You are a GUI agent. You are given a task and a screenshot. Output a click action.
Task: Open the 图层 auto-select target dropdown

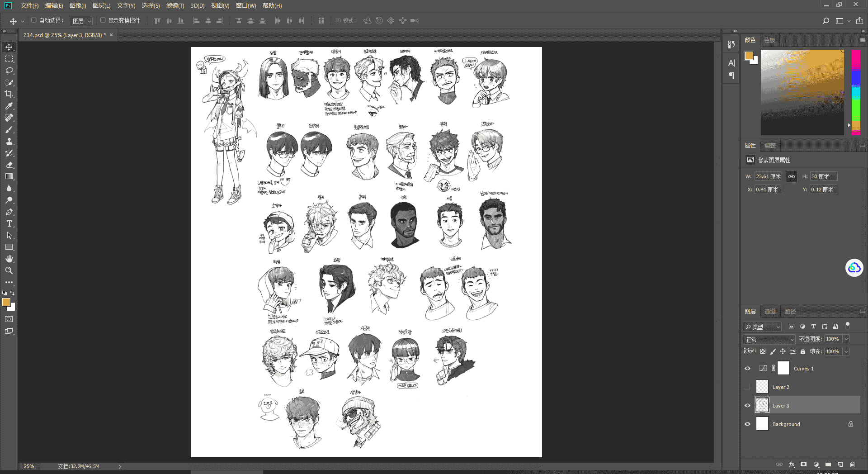pyautogui.click(x=81, y=21)
